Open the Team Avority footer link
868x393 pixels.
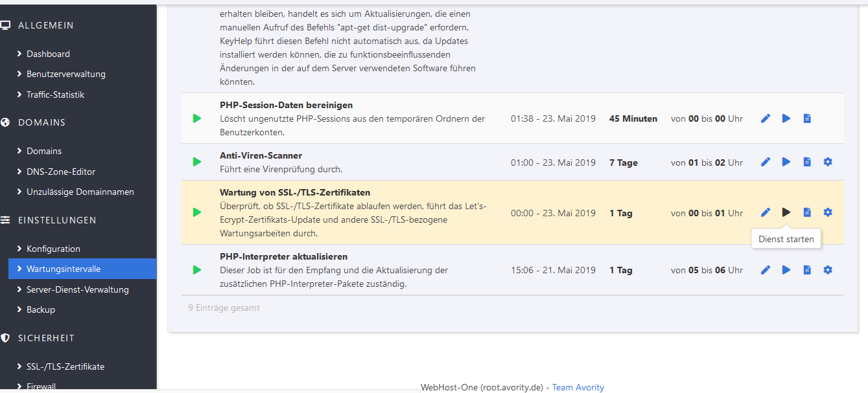point(578,387)
